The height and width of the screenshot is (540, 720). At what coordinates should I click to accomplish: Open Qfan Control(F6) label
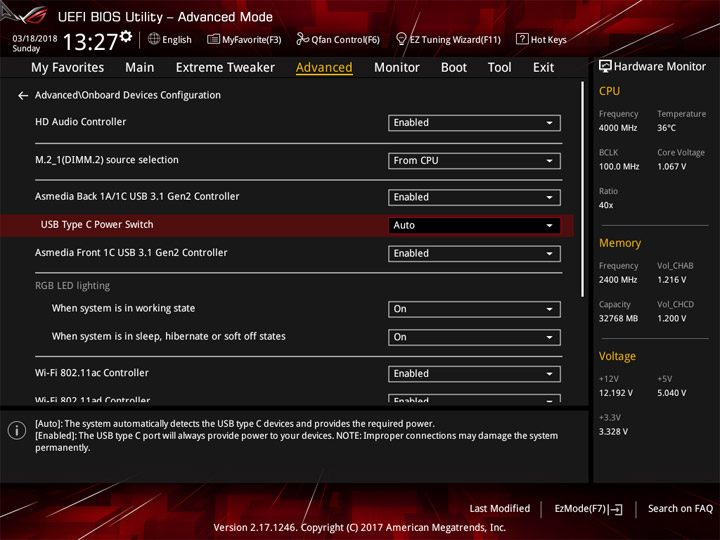pos(345,40)
